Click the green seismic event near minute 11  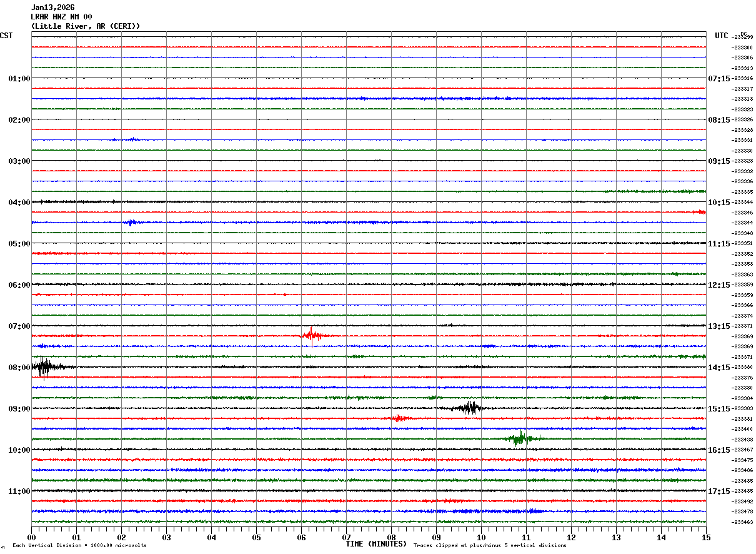pos(521,438)
